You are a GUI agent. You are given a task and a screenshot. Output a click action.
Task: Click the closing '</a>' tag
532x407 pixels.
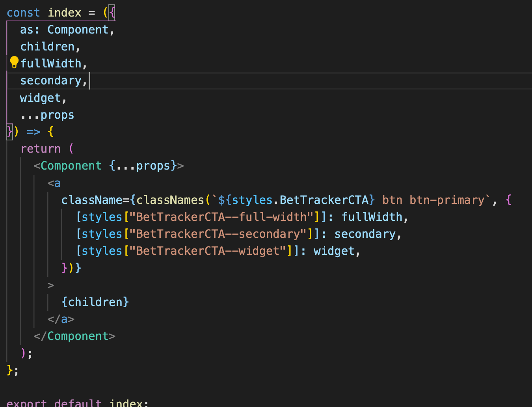tap(61, 319)
